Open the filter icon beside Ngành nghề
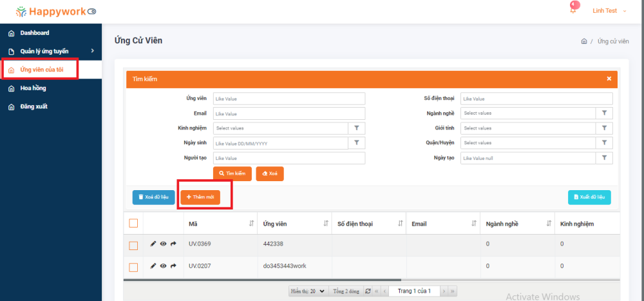This screenshot has width=644, height=301. point(604,113)
